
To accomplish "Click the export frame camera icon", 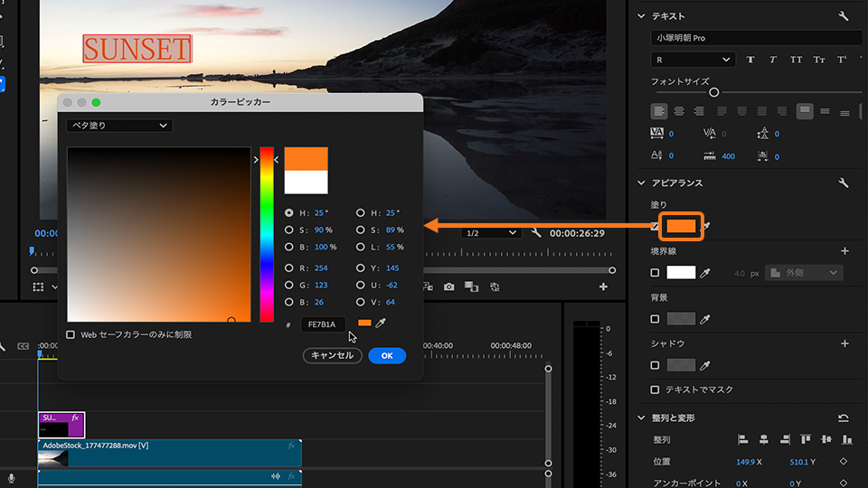I will (x=449, y=287).
